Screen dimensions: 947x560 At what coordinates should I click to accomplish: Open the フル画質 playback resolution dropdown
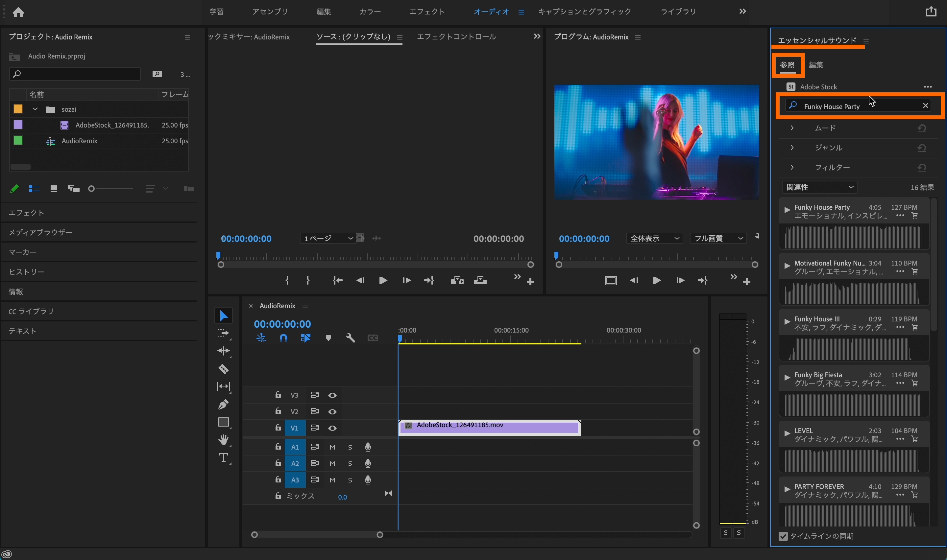pos(718,239)
